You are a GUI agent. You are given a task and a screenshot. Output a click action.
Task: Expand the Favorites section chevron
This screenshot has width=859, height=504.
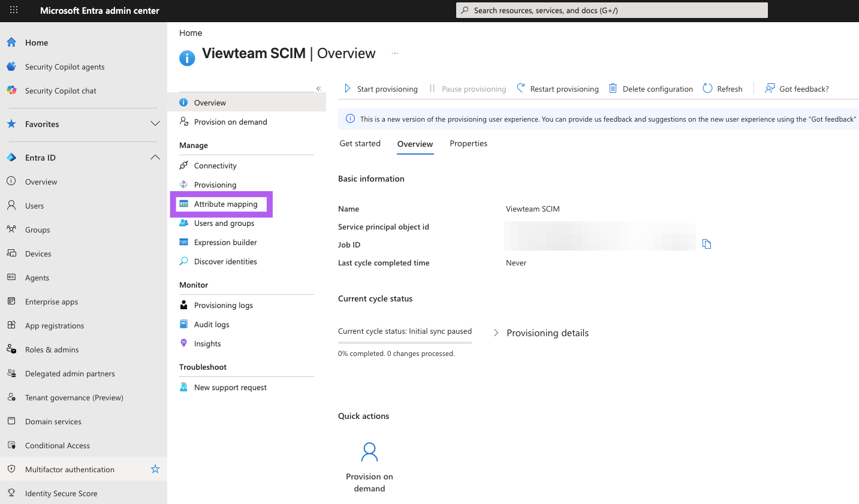pos(155,123)
